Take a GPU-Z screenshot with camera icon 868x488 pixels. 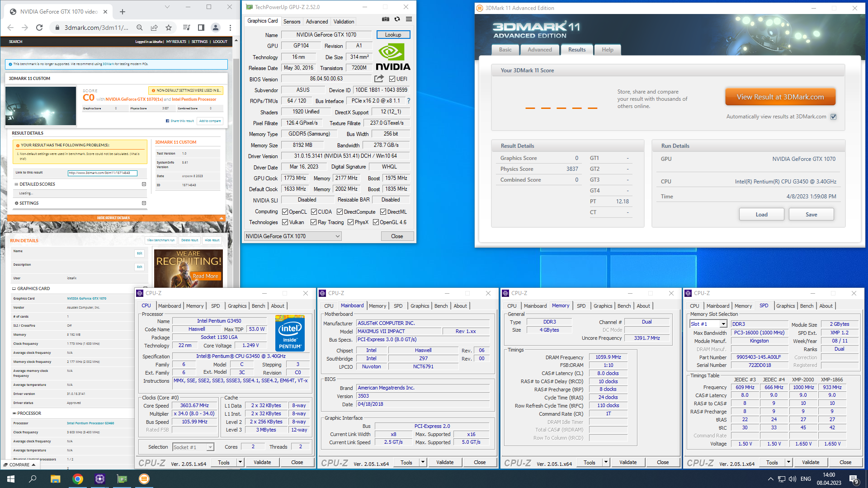click(x=385, y=19)
